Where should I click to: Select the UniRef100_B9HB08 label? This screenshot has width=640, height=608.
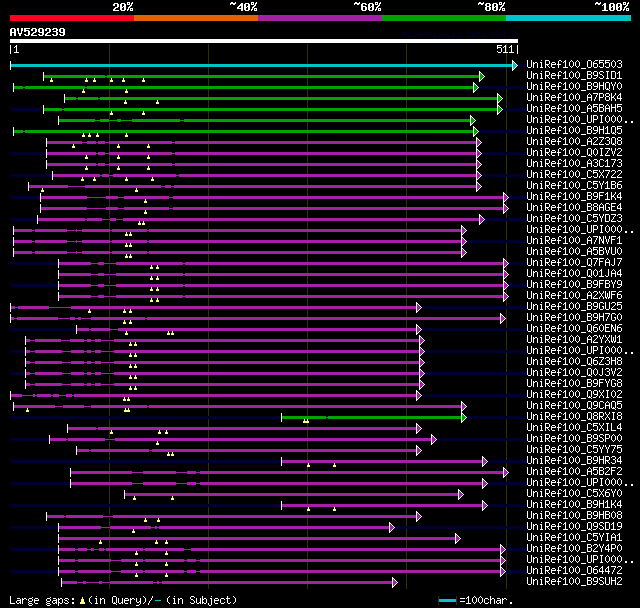click(574, 516)
